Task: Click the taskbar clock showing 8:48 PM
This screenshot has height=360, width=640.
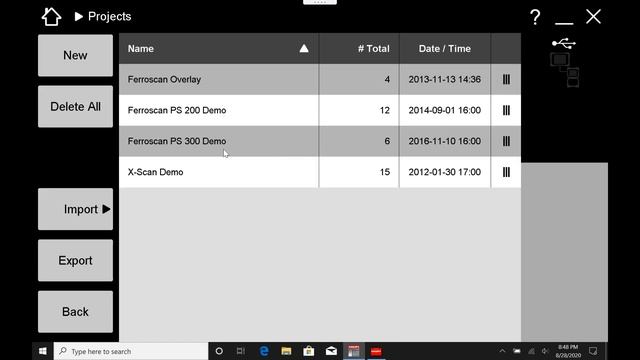Action: click(568, 351)
